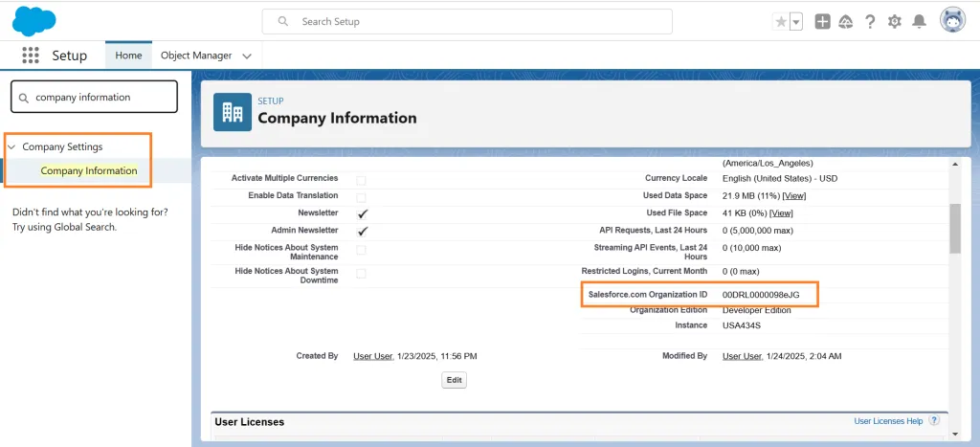Select the Organization ID value 00DRL0000098eJG
This screenshot has width=980, height=447.
coord(761,295)
